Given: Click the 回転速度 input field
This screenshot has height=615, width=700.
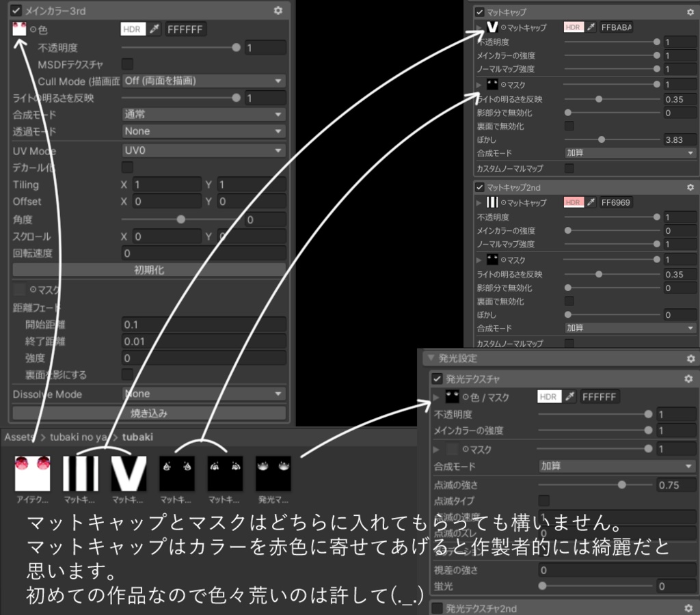Looking at the screenshot, I should 204,254.
